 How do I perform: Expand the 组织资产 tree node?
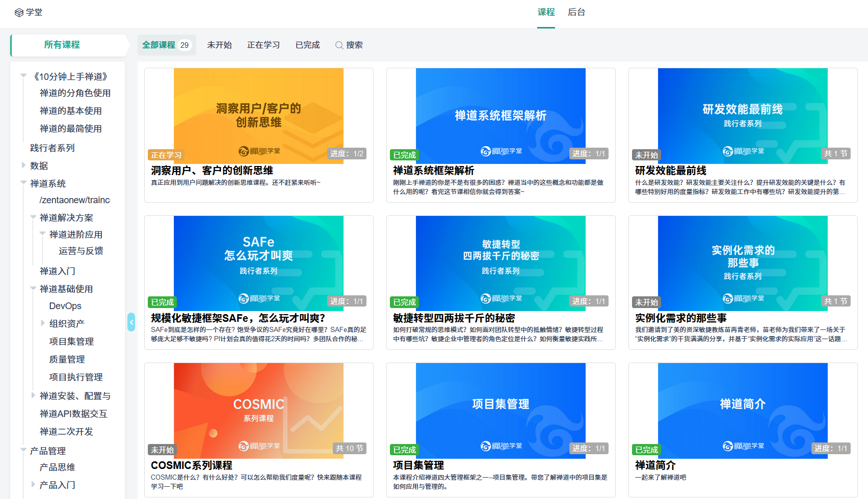pyautogui.click(x=43, y=323)
